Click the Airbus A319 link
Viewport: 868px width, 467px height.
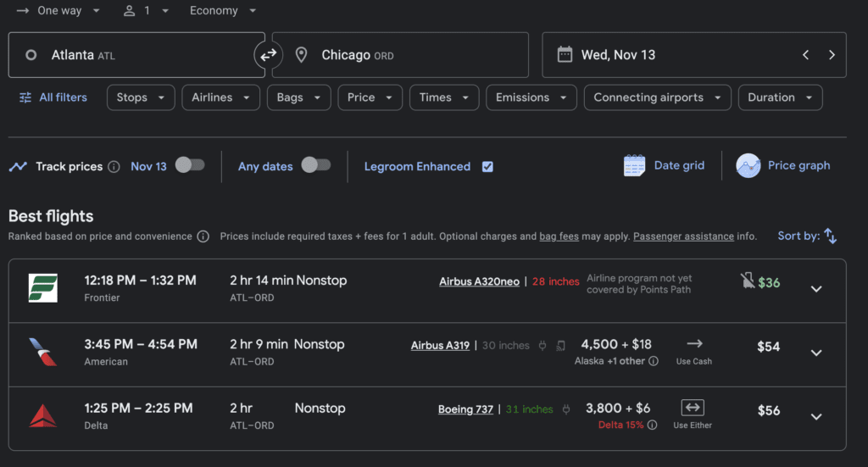tap(440, 346)
